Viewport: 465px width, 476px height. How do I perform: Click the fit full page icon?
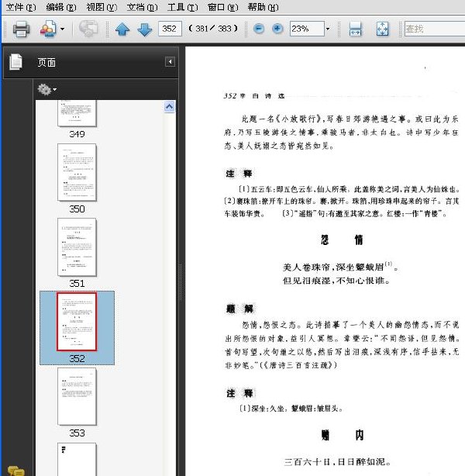(382, 29)
